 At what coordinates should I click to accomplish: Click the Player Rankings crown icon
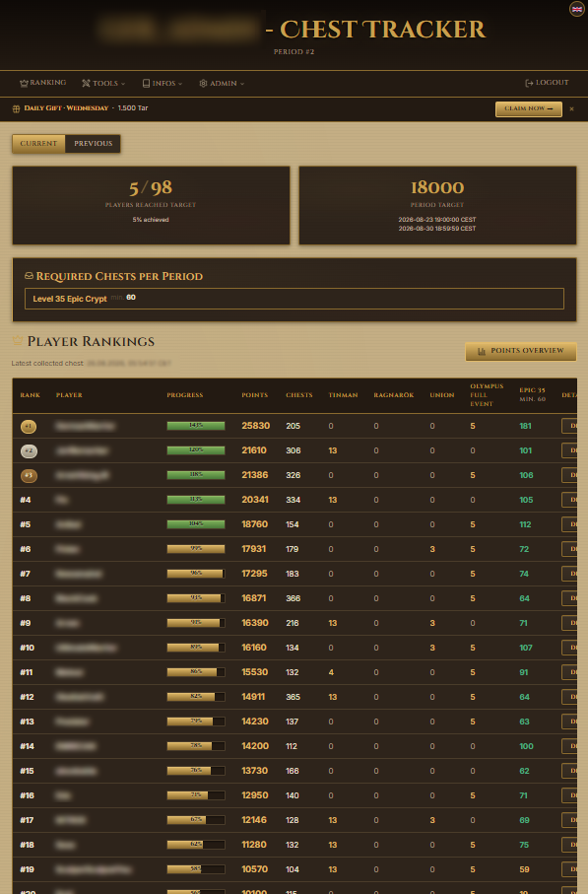pos(18,340)
